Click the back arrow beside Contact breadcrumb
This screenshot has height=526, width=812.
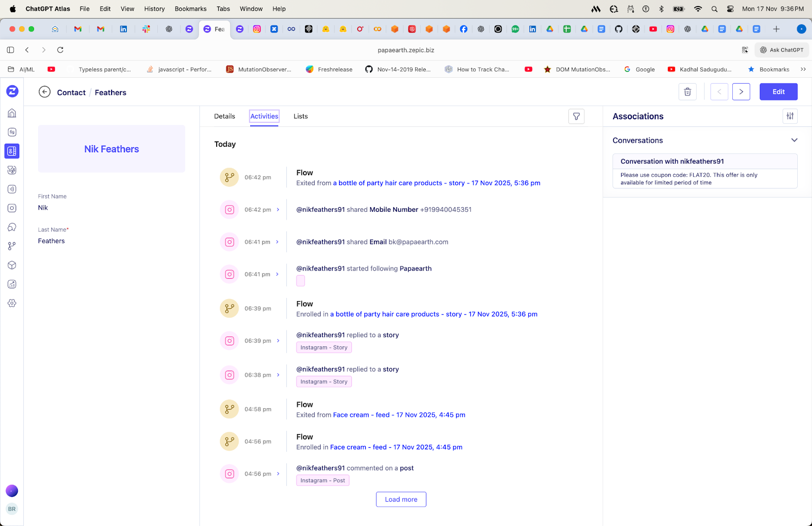click(45, 92)
